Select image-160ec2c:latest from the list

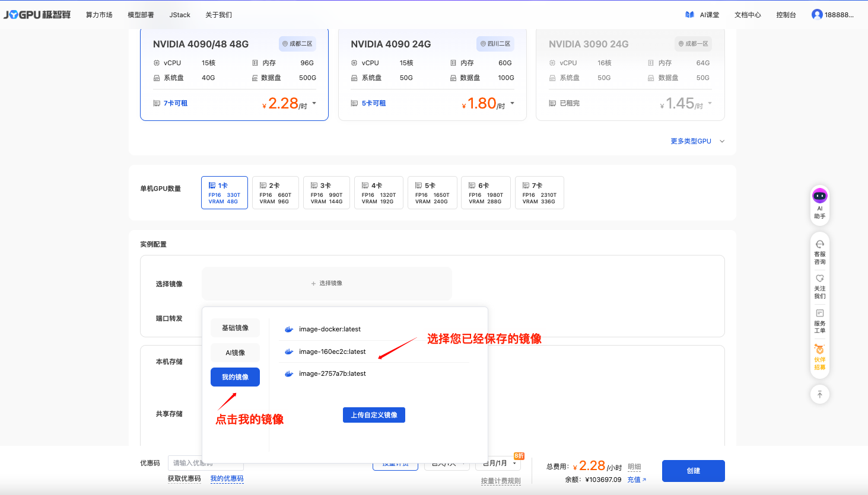coord(332,352)
